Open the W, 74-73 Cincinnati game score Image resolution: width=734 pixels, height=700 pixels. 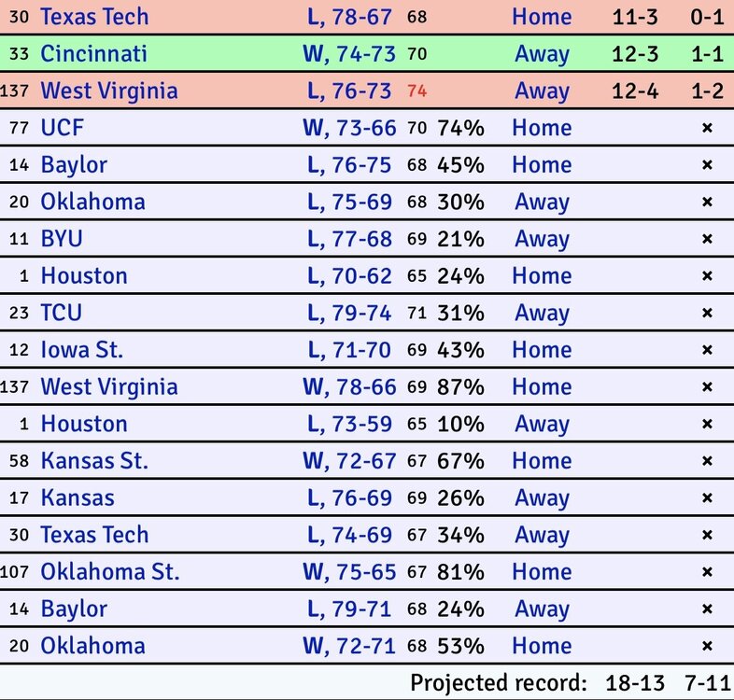pos(350,54)
